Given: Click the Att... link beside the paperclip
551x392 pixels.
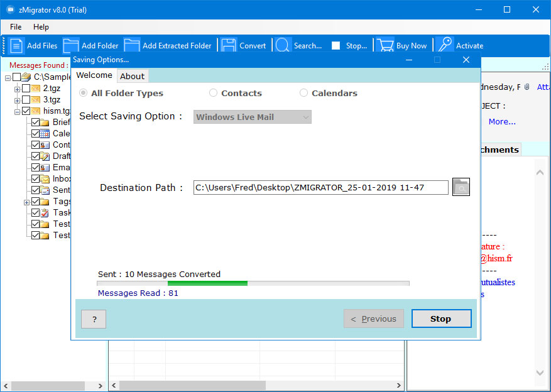Looking at the screenshot, I should point(543,87).
